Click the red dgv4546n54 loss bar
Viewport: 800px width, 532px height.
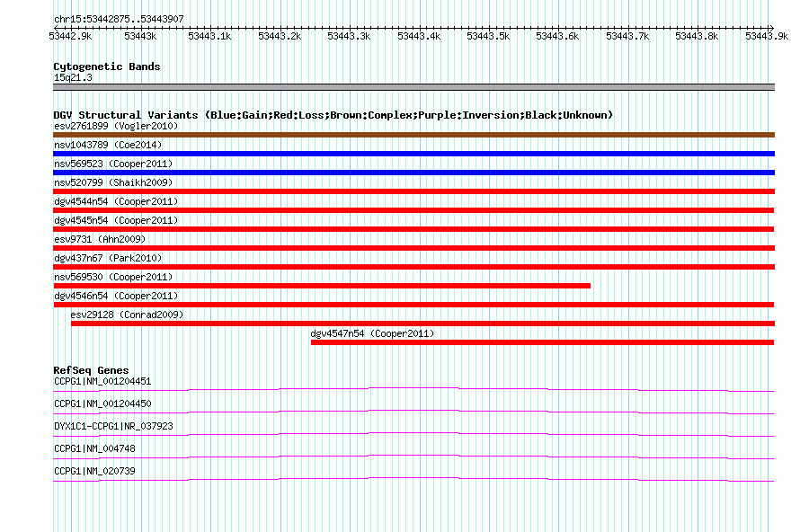coord(413,305)
